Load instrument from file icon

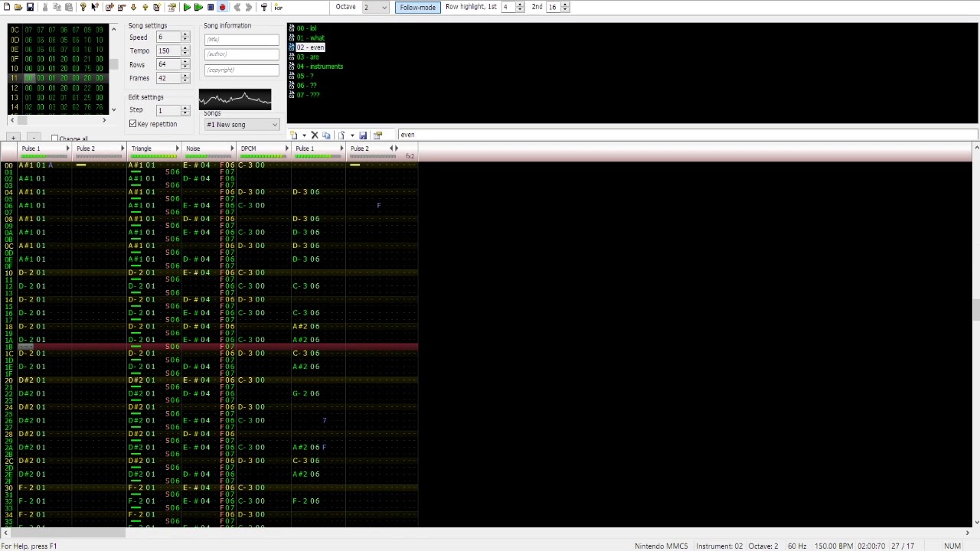pyautogui.click(x=341, y=135)
